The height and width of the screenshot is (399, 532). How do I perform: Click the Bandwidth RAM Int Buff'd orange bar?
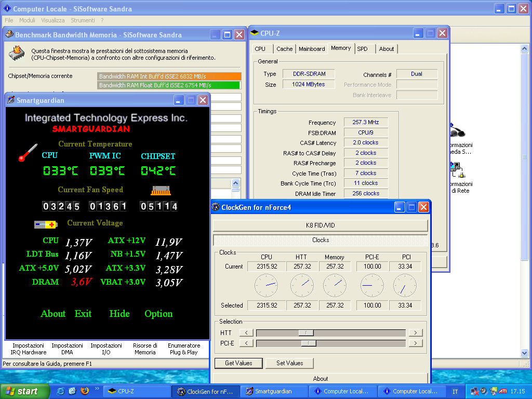pos(169,76)
